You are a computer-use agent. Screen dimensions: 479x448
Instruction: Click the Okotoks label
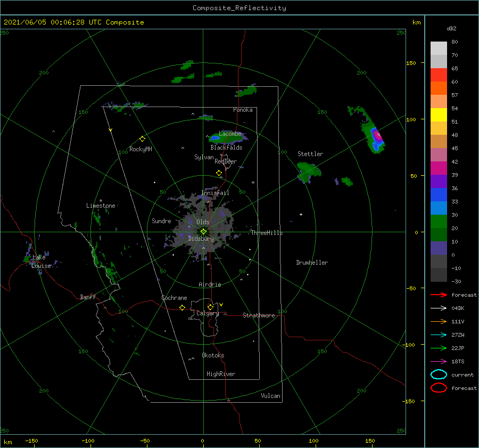213,355
